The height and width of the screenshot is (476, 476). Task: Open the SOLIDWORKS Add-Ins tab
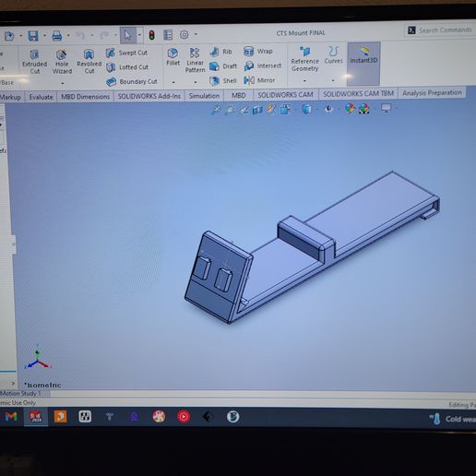[x=149, y=96]
